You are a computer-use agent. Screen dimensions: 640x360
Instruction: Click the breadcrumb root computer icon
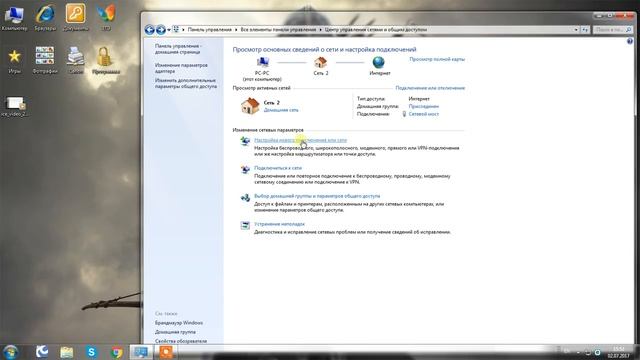point(176,29)
